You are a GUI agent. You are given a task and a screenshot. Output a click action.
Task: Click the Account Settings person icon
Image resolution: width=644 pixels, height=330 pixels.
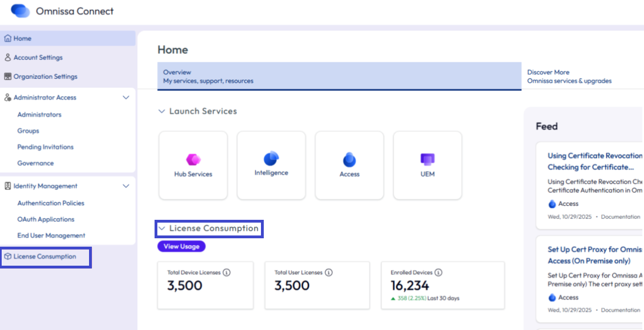tap(7, 58)
